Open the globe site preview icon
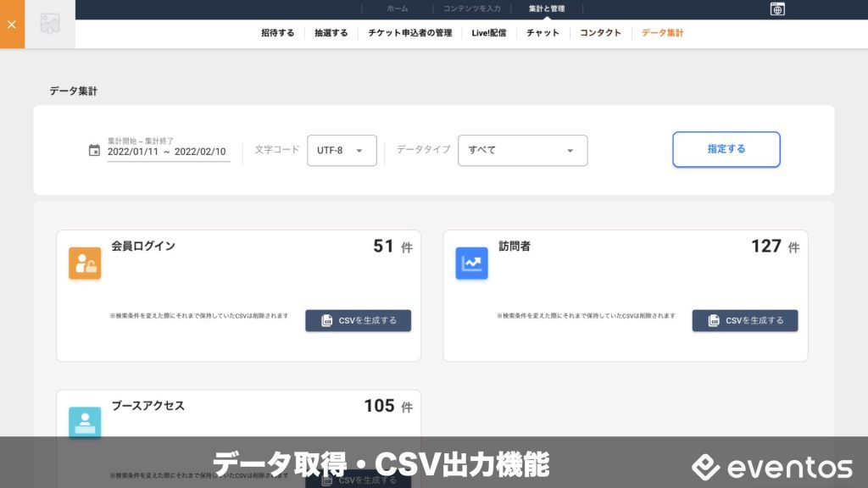The image size is (868, 488). [777, 8]
